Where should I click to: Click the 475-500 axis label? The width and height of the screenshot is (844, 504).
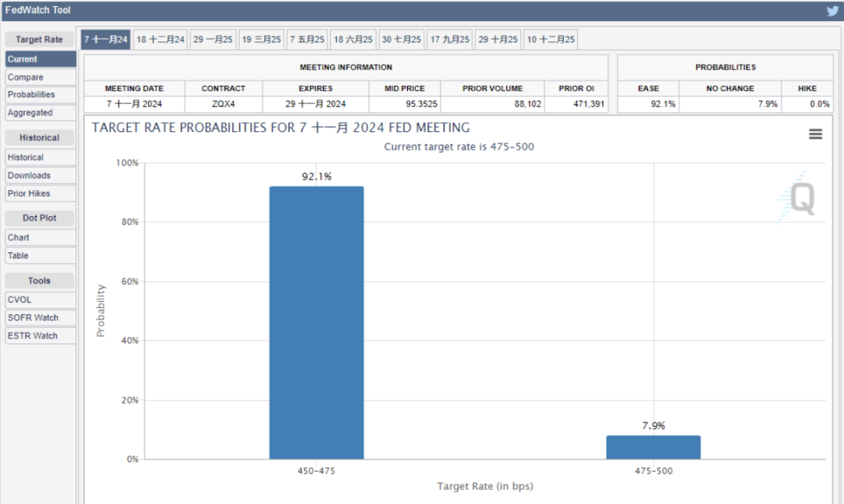click(x=654, y=470)
